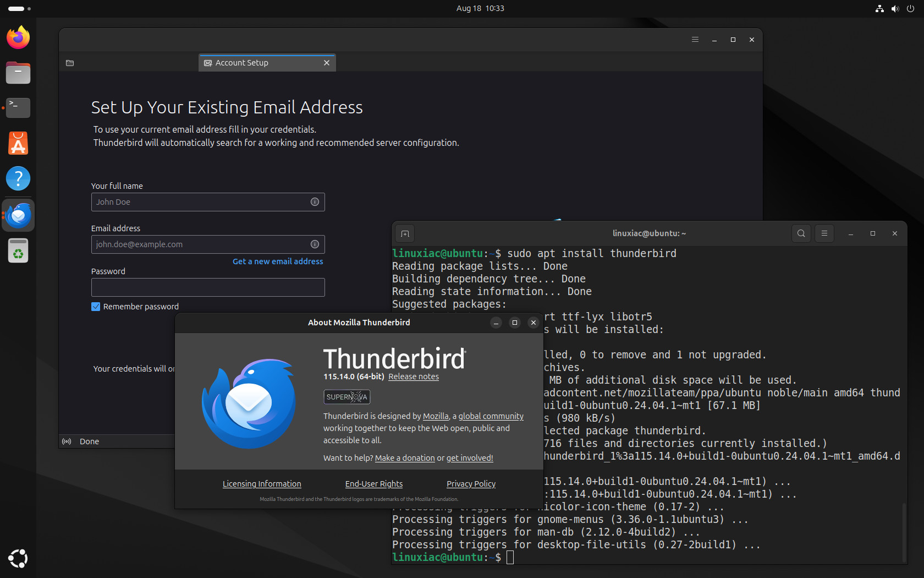Viewport: 924px width, 578px height.
Task: Minimize the Thunderbird main window
Action: [x=714, y=40]
